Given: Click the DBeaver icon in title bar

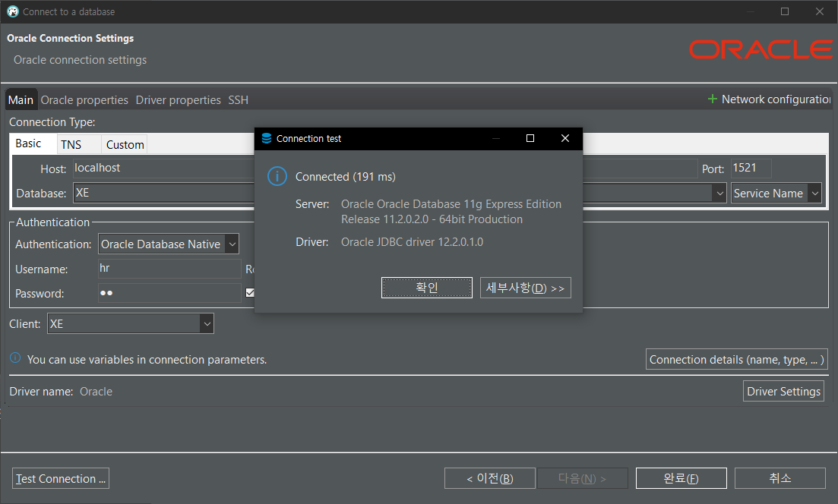Looking at the screenshot, I should pos(13,11).
